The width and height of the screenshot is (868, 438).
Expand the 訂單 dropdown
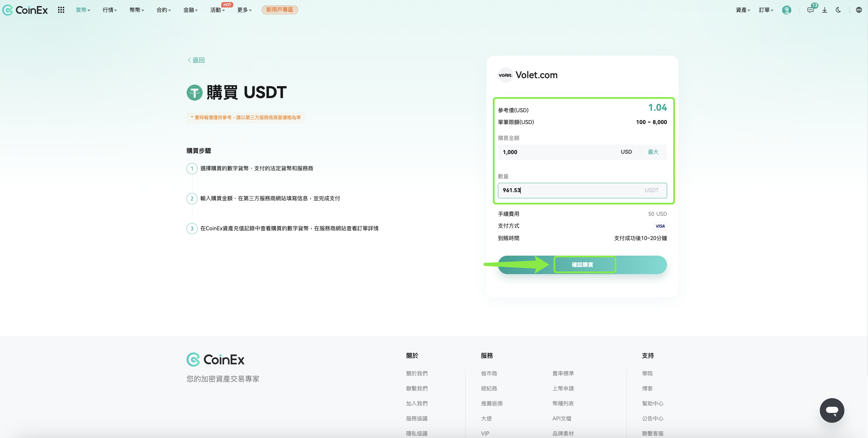point(766,10)
